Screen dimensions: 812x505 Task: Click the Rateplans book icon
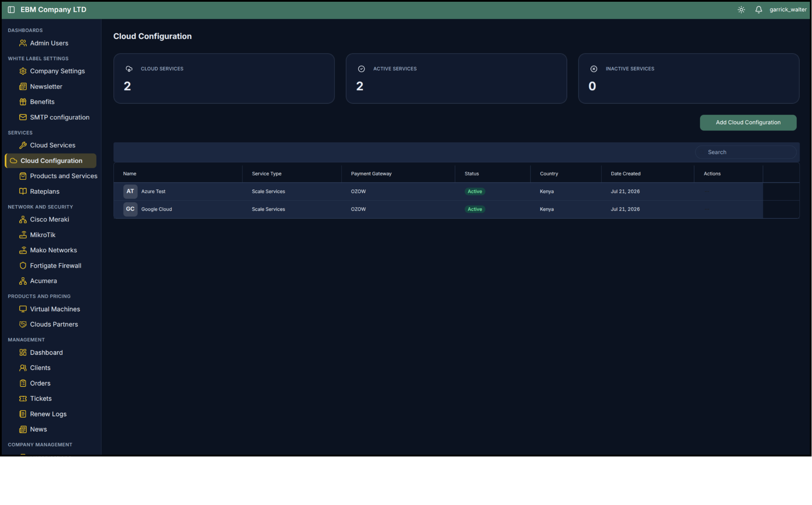[23, 192]
